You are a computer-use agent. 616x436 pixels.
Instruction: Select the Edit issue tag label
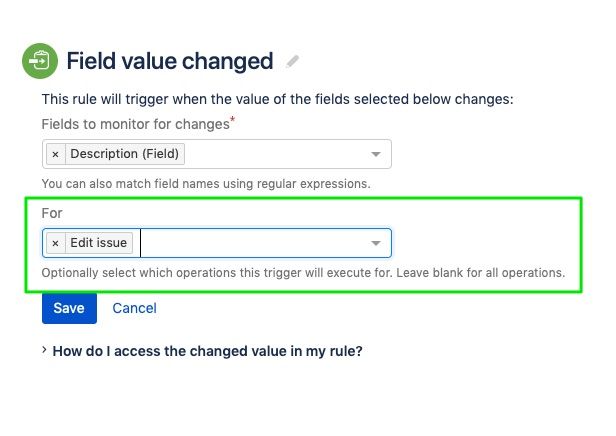point(99,243)
